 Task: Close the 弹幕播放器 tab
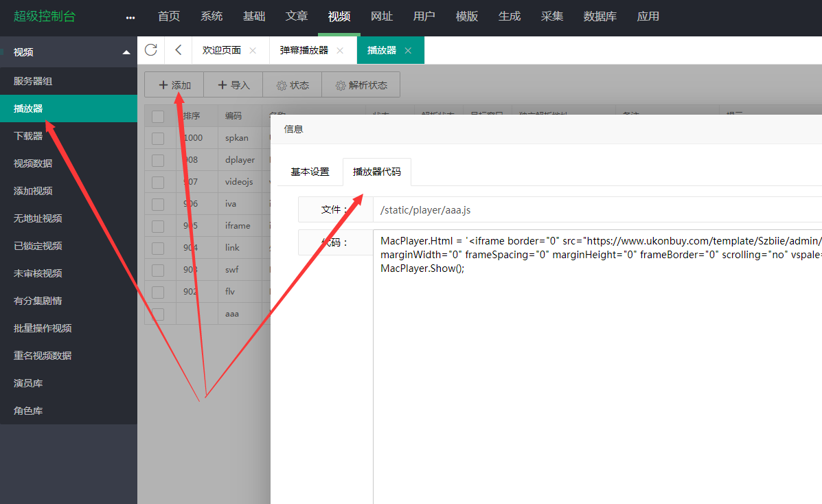pos(340,51)
